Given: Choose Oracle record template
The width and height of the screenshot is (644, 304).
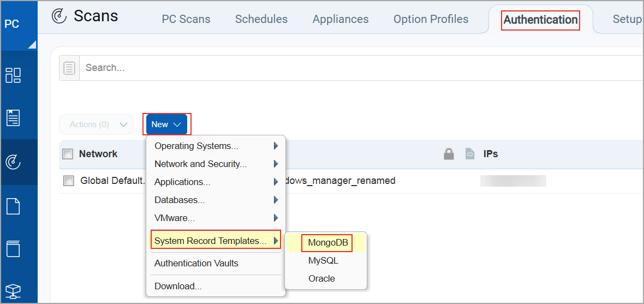Looking at the screenshot, I should coord(321,278).
